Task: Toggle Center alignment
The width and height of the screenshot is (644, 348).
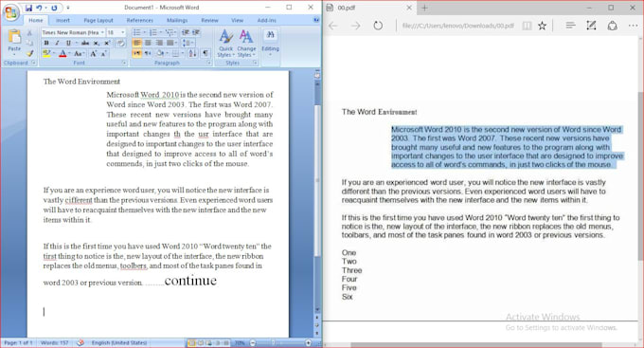Action: click(148, 43)
